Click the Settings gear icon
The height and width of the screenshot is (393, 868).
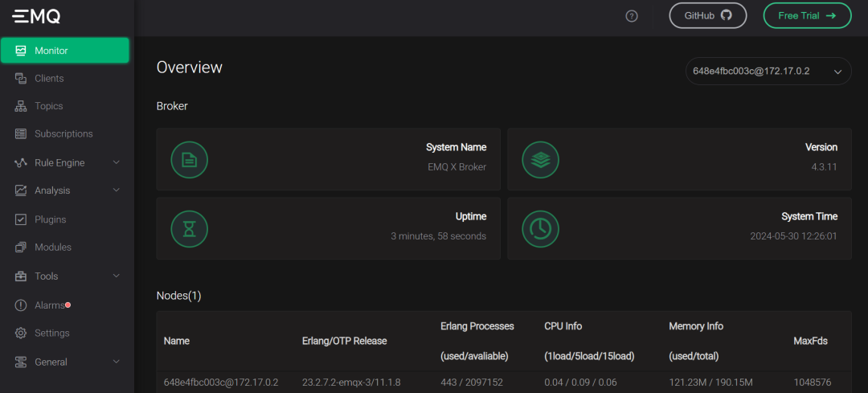pos(21,334)
